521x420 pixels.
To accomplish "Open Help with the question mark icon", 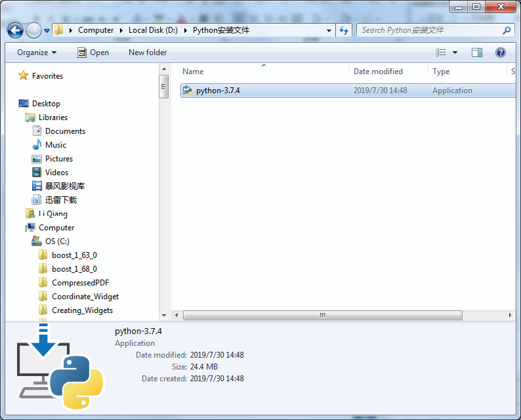I will [x=501, y=52].
